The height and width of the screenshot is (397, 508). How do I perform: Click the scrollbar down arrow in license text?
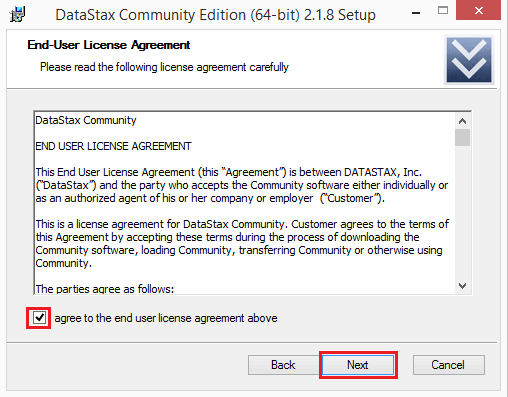click(462, 286)
